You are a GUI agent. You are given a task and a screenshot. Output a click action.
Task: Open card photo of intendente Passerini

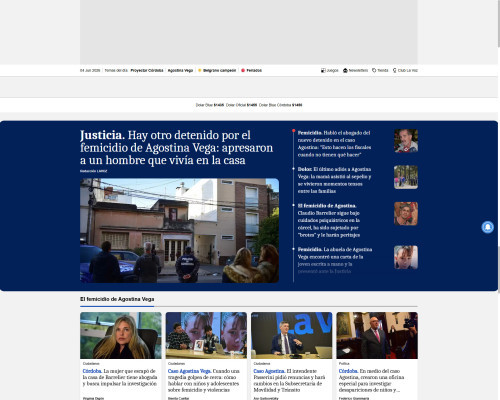pyautogui.click(x=292, y=335)
